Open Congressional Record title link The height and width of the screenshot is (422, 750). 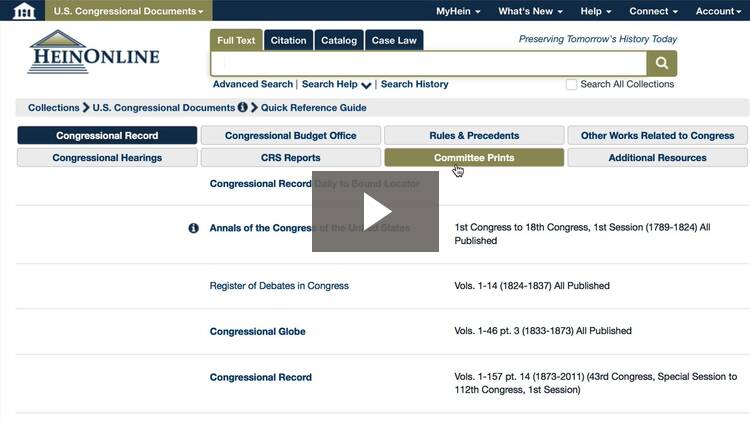[261, 378]
